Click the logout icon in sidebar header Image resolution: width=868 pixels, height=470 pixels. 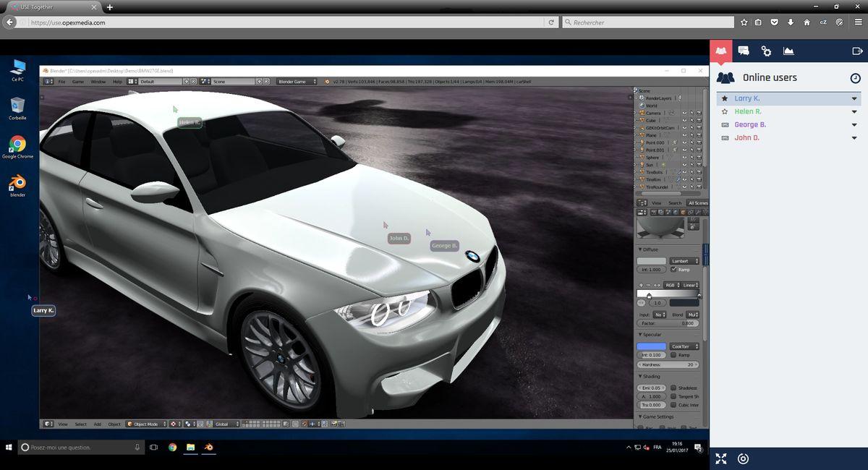[x=858, y=51]
